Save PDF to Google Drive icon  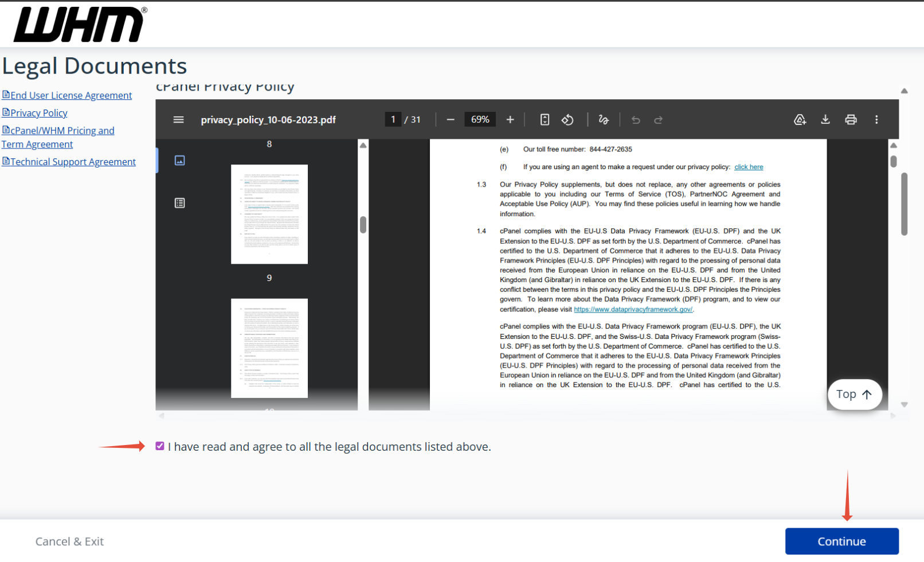point(800,120)
